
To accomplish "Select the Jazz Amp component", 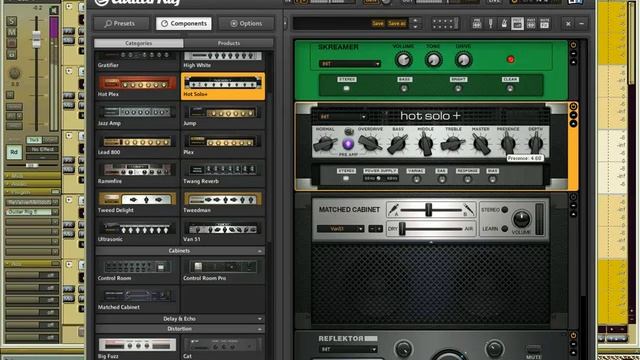I will (137, 116).
